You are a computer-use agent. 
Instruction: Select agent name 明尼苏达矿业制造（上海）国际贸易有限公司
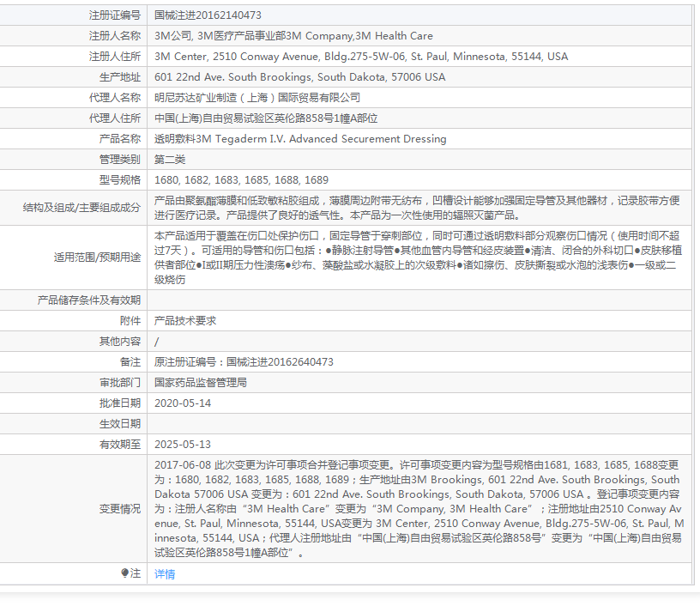coord(257,97)
